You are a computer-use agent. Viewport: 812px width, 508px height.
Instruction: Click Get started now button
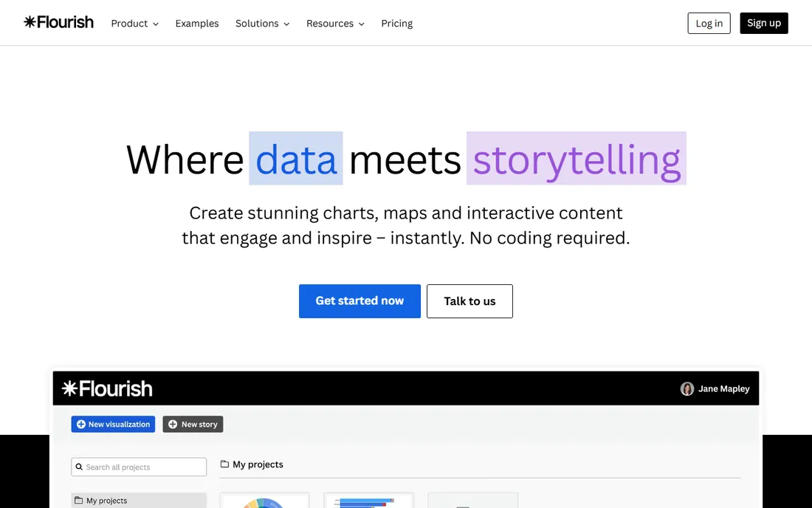(x=359, y=301)
